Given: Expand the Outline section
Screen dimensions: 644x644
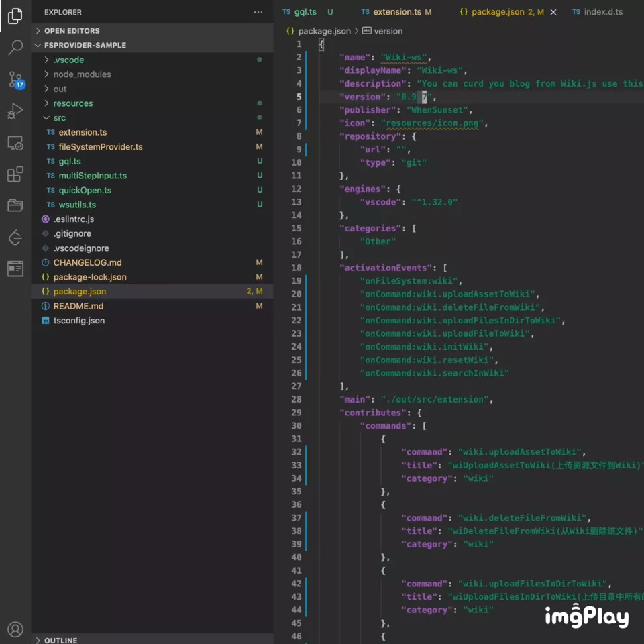Looking at the screenshot, I should coord(152,639).
